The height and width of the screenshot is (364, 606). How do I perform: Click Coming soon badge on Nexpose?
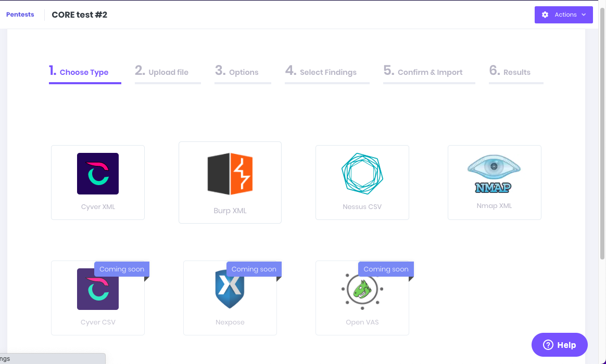(x=254, y=269)
